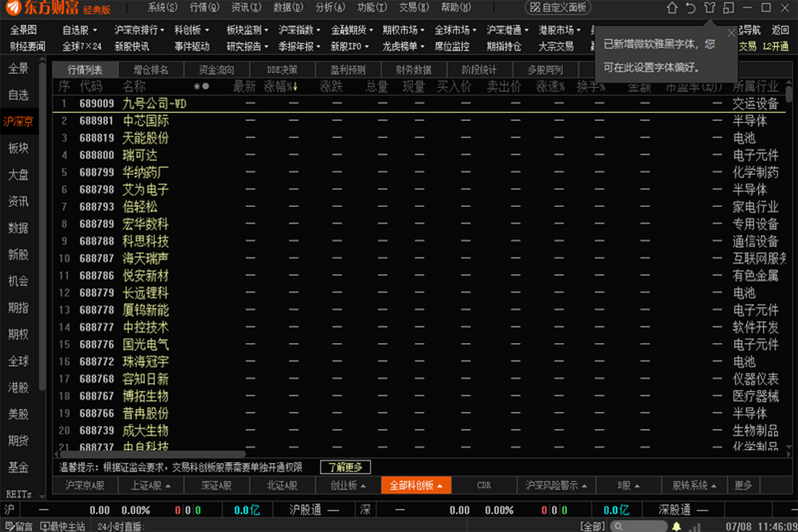Click the 了解更多 button
798x532 pixels.
point(345,467)
